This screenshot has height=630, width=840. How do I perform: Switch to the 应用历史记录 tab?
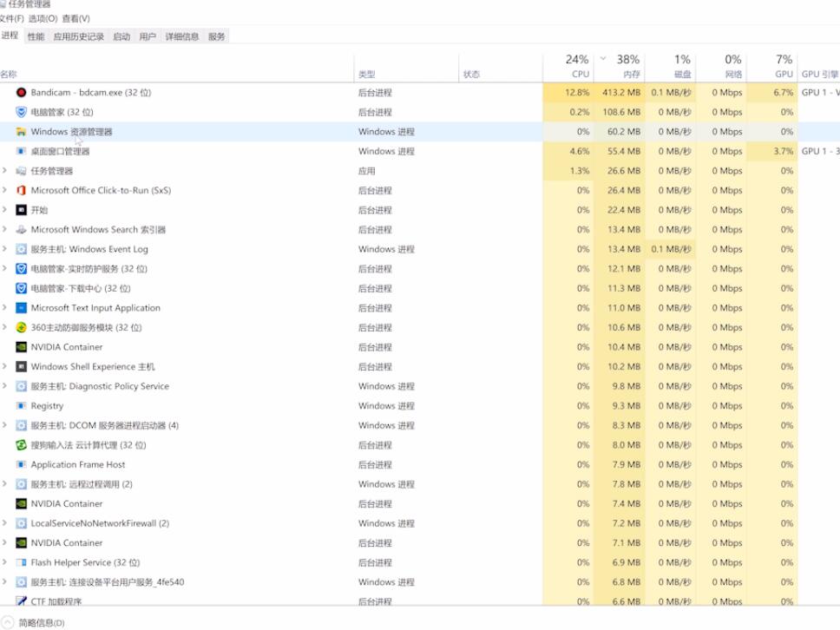pos(79,36)
